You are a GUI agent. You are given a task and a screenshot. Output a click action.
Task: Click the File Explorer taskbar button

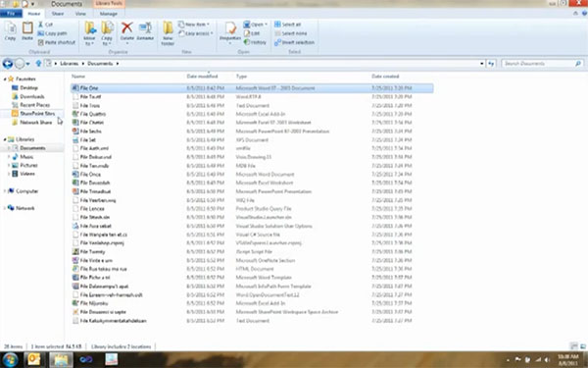[x=61, y=360]
